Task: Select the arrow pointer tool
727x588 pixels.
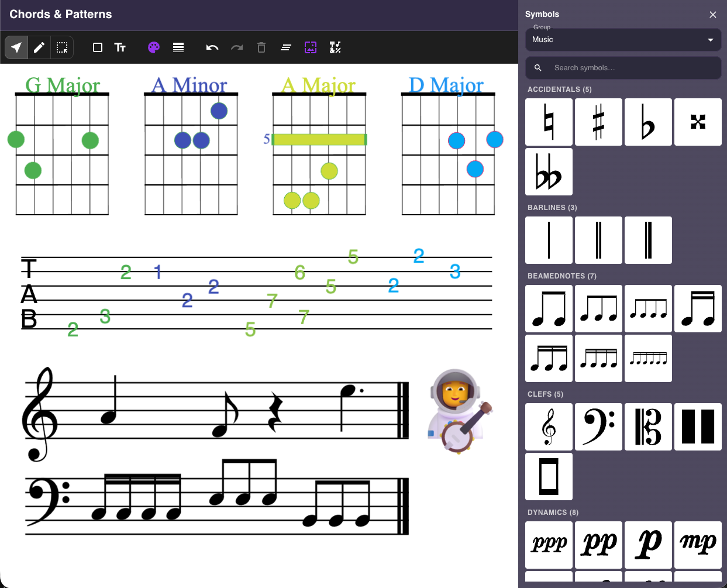Action: [16, 47]
